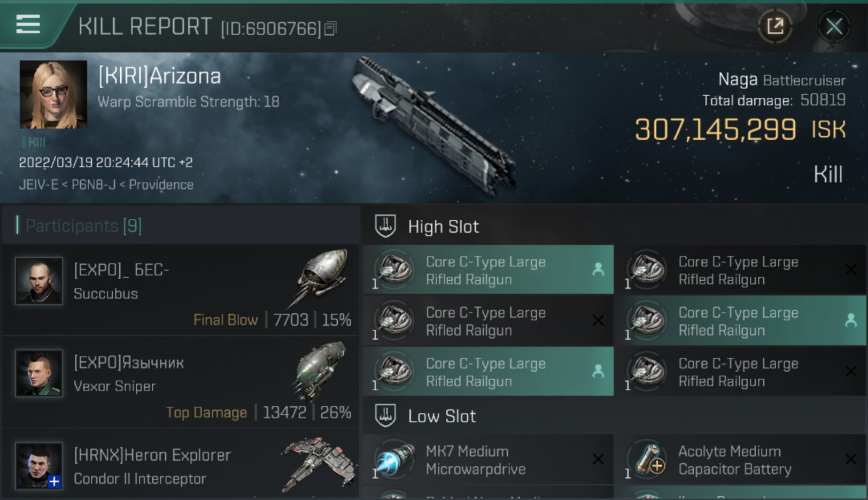
Task: Select the Low Slot header icon
Action: click(385, 416)
